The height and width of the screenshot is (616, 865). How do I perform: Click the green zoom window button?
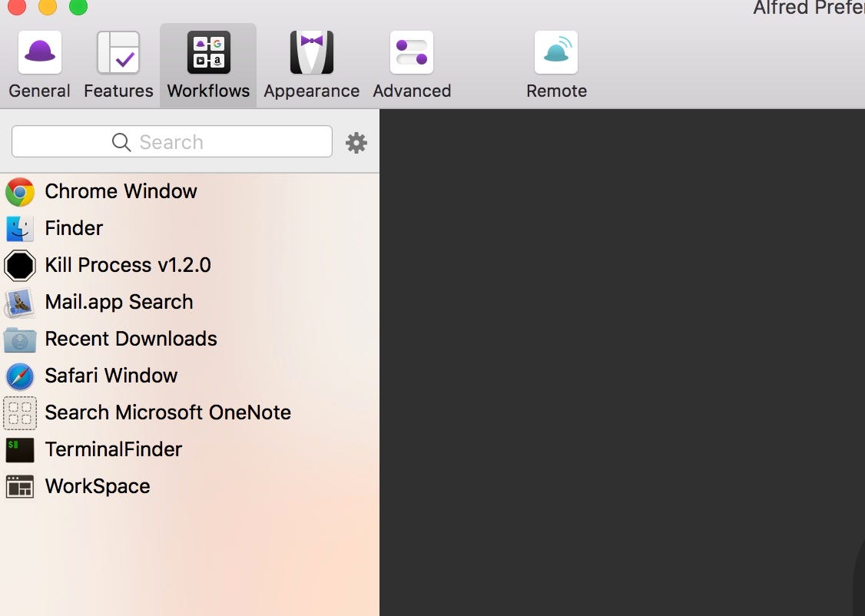tap(78, 7)
